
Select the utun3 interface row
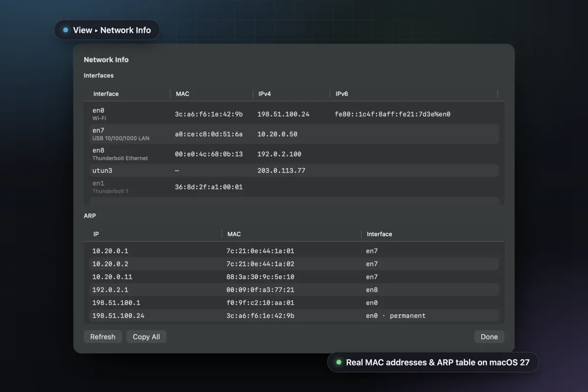click(x=294, y=171)
